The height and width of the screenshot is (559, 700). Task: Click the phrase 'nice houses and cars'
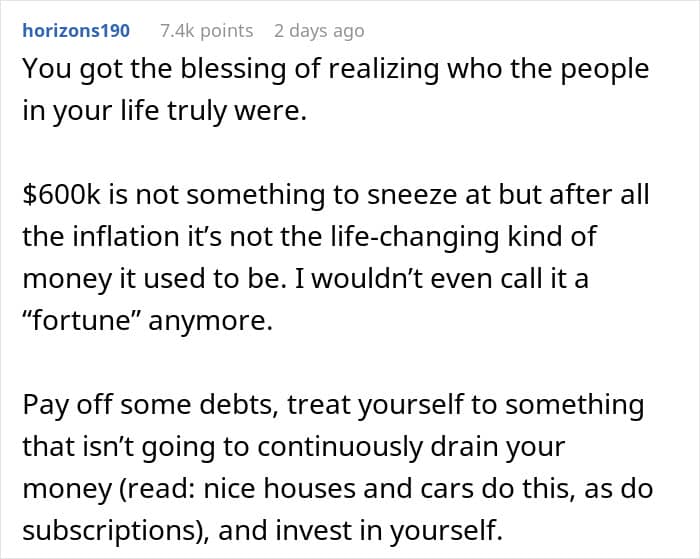(x=338, y=489)
